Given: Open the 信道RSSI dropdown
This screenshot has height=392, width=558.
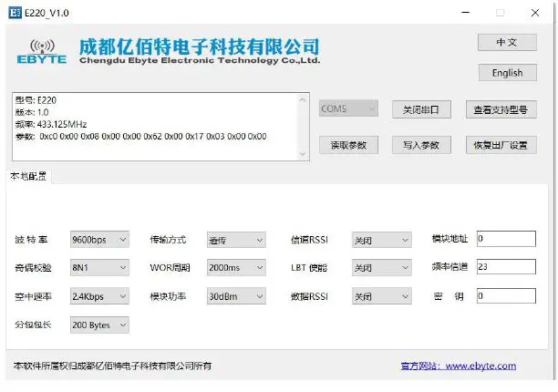Looking at the screenshot, I should tap(382, 240).
